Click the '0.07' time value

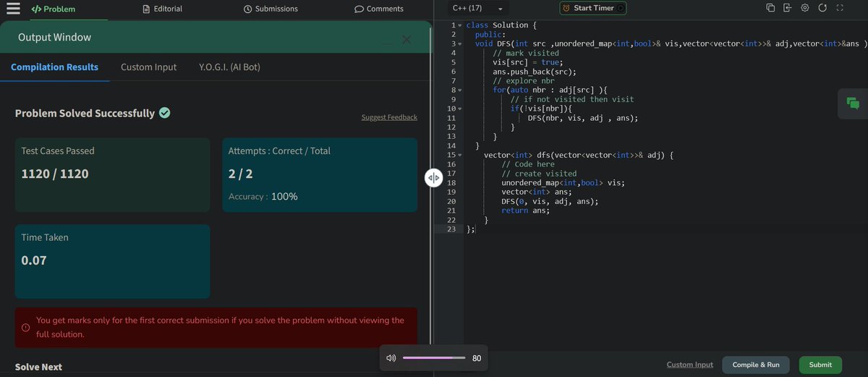point(34,260)
